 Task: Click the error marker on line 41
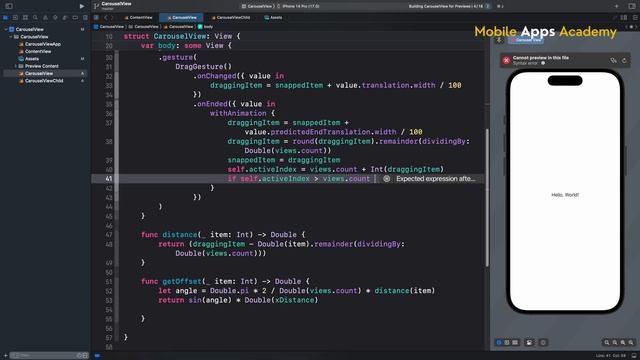coord(386,179)
